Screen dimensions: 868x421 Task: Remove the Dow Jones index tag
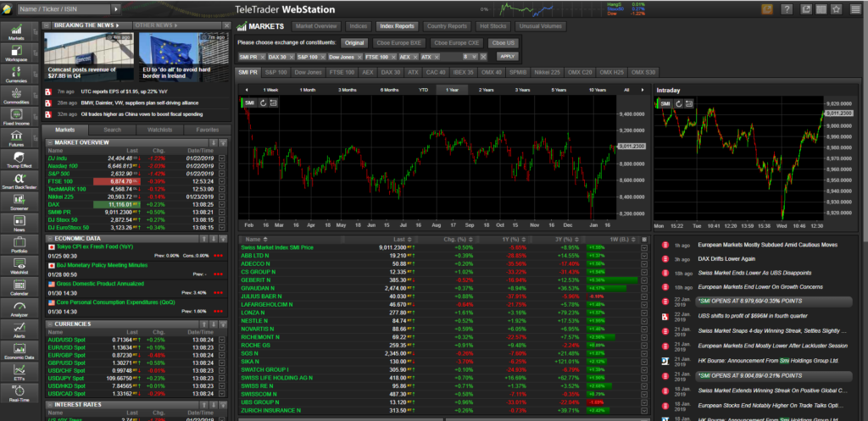pyautogui.click(x=359, y=57)
